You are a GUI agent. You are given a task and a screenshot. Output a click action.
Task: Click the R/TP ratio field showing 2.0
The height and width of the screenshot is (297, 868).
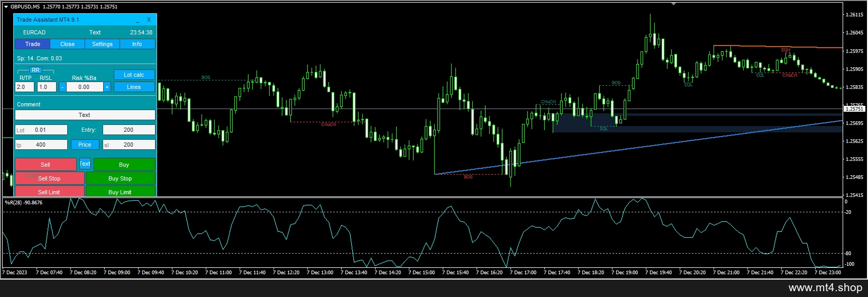pyautogui.click(x=25, y=87)
